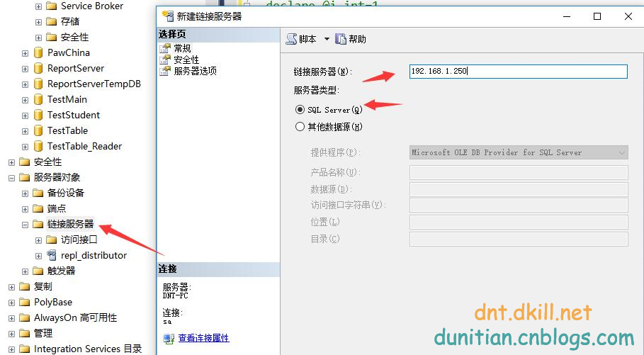Click the 端点 folder icon

point(38,209)
